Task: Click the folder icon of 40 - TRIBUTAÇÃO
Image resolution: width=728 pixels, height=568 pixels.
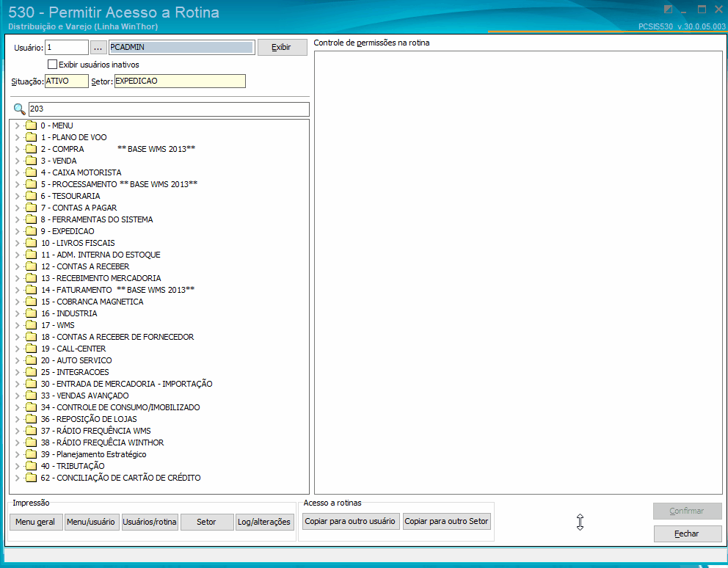Action: (31, 466)
